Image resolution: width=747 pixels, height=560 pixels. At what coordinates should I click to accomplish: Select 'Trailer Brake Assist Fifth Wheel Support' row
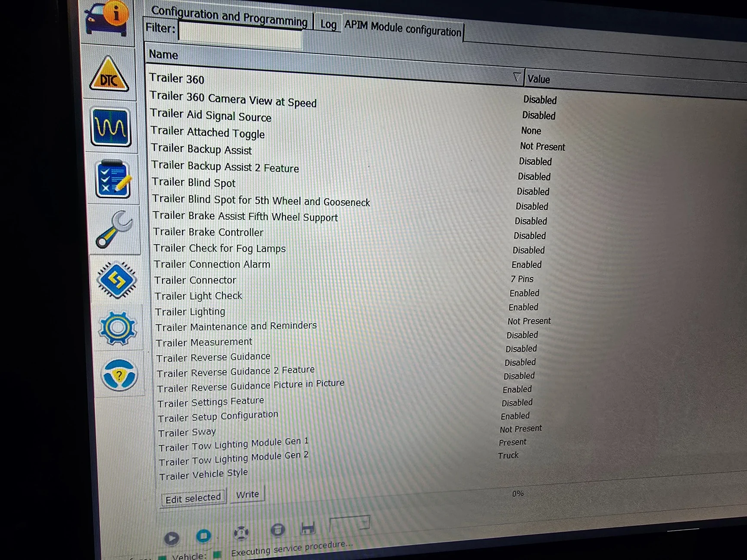click(245, 216)
